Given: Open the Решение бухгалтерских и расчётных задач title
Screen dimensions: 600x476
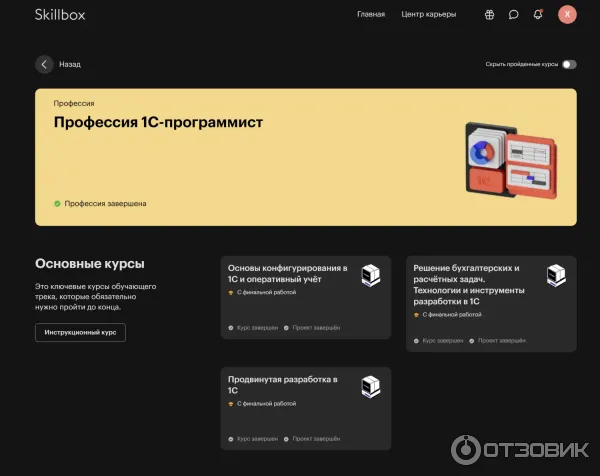Looking at the screenshot, I should click(x=470, y=284).
